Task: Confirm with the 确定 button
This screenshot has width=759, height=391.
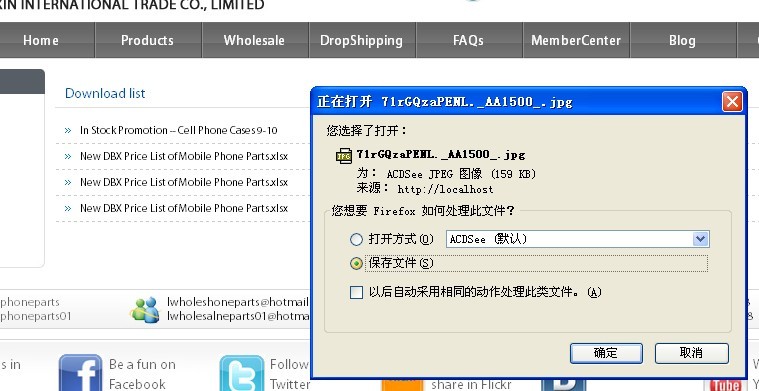Action: click(x=606, y=353)
